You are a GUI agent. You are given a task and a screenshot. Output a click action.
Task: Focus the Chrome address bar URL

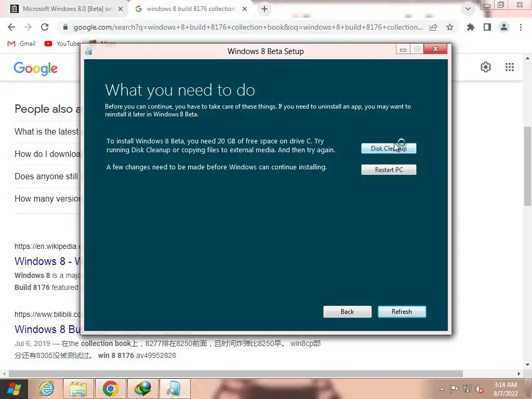[x=248, y=27]
